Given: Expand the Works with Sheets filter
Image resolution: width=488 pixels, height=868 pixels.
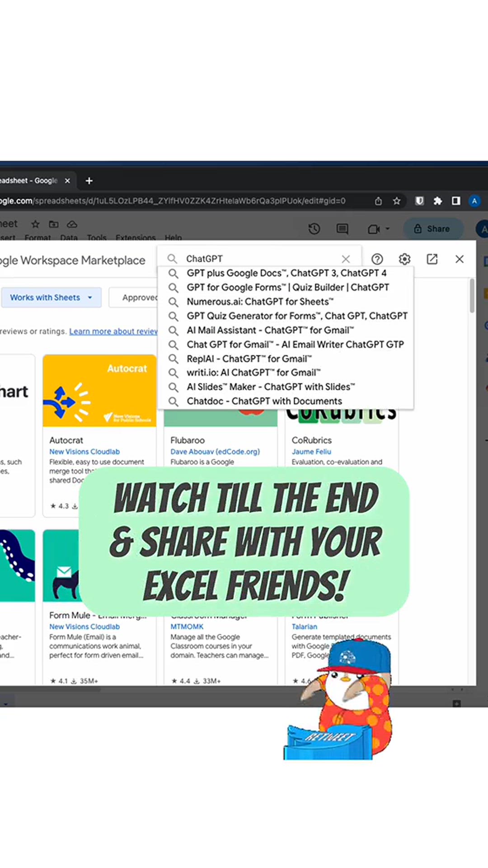Looking at the screenshot, I should click(51, 297).
